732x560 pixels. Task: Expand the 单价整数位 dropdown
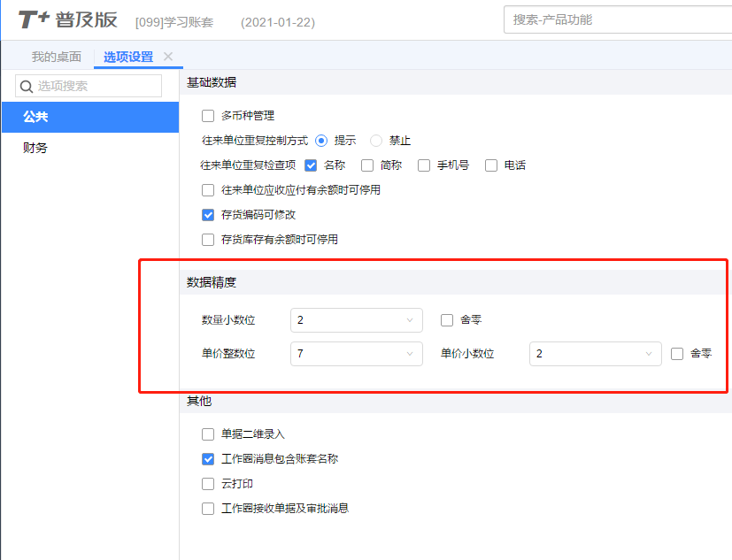pyautogui.click(x=357, y=354)
